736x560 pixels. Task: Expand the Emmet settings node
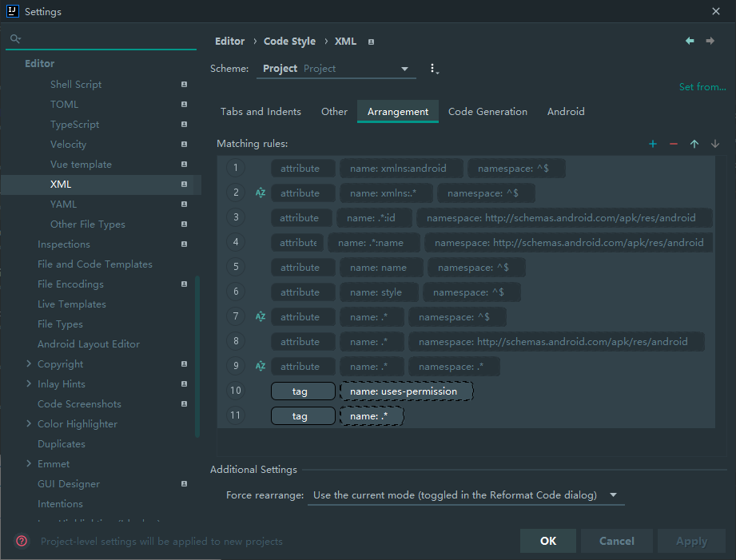29,464
